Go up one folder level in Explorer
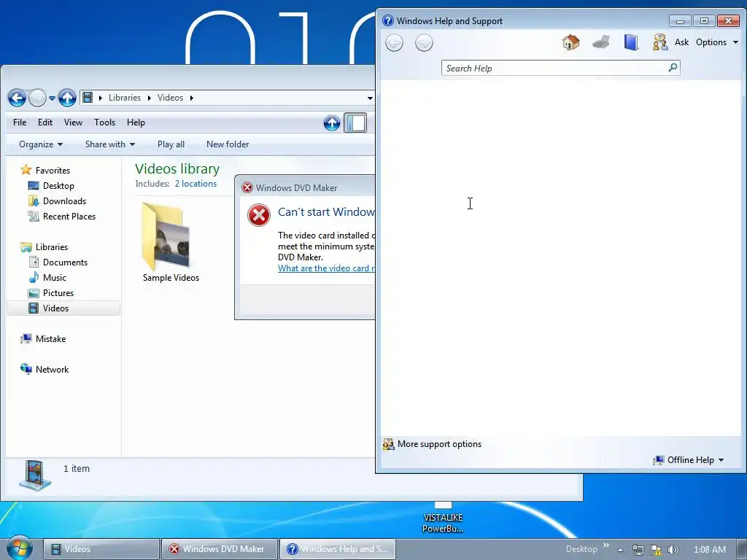 (67, 98)
